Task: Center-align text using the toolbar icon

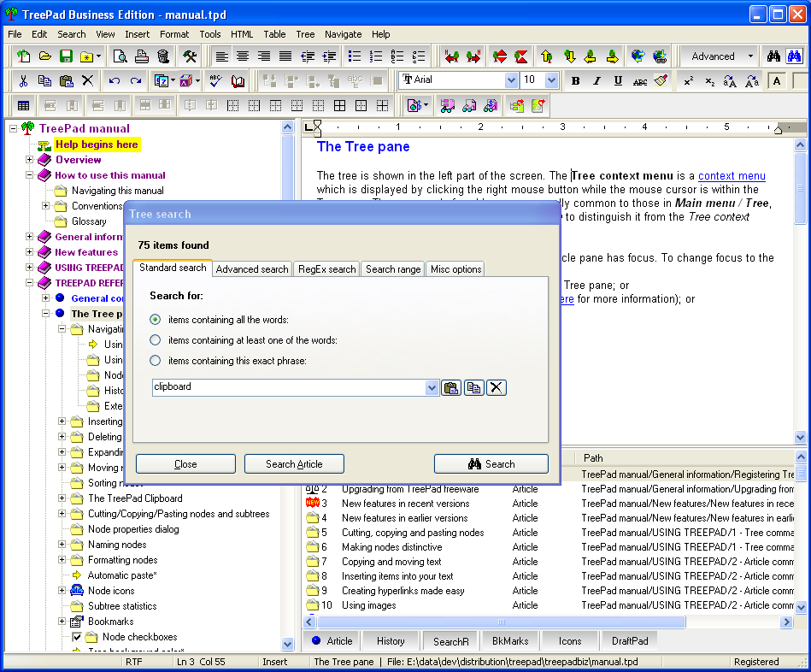Action: point(243,56)
